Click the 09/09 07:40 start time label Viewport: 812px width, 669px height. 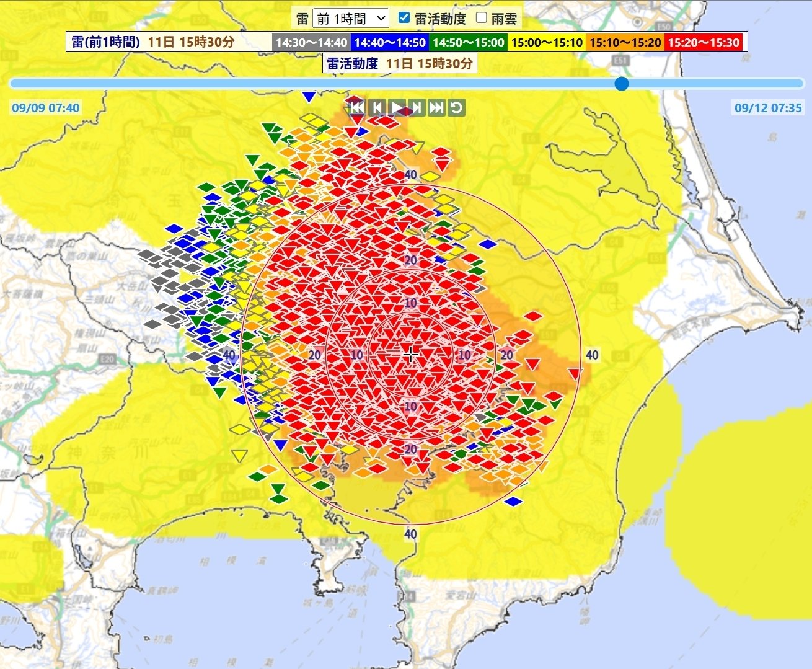pyautogui.click(x=45, y=108)
